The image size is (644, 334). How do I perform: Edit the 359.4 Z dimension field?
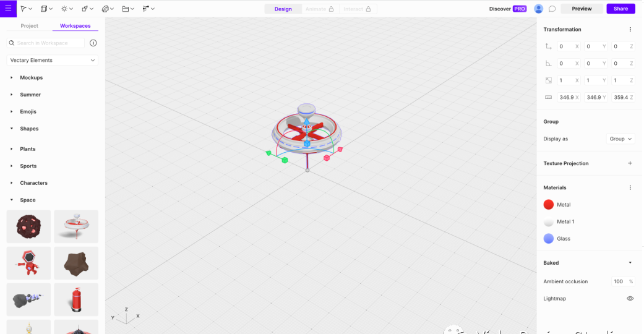[623, 97]
